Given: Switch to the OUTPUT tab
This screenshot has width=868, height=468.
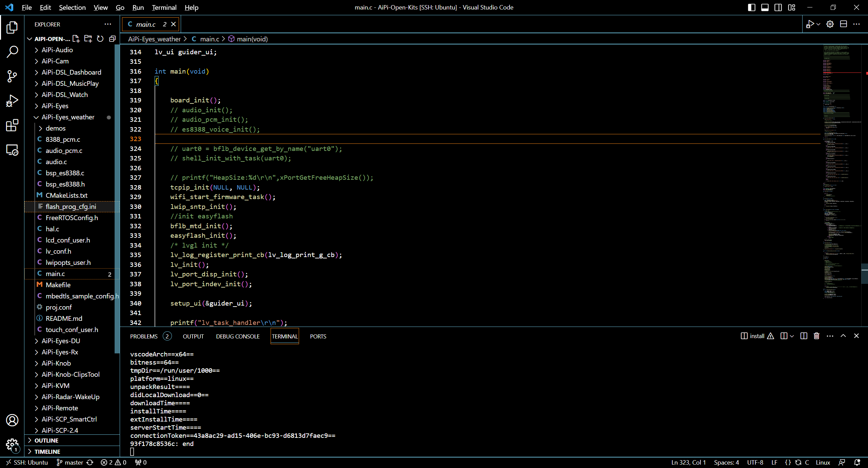Looking at the screenshot, I should pyautogui.click(x=193, y=336).
